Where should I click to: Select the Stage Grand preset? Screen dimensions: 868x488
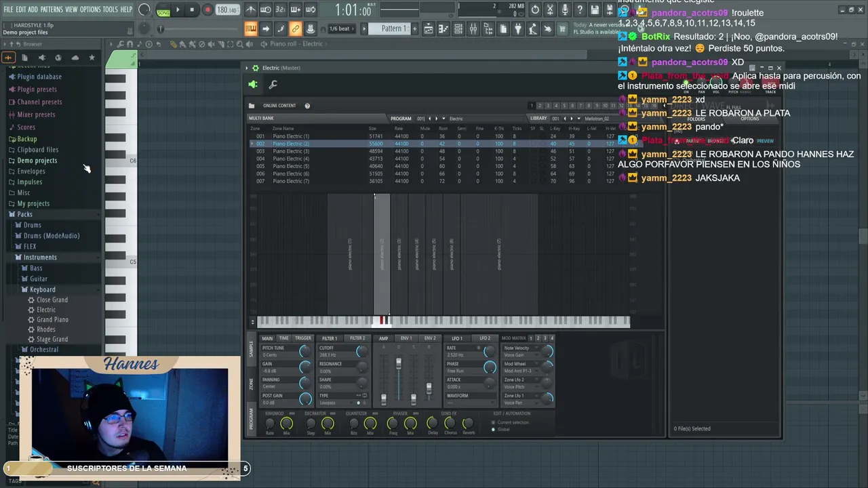(52, 340)
